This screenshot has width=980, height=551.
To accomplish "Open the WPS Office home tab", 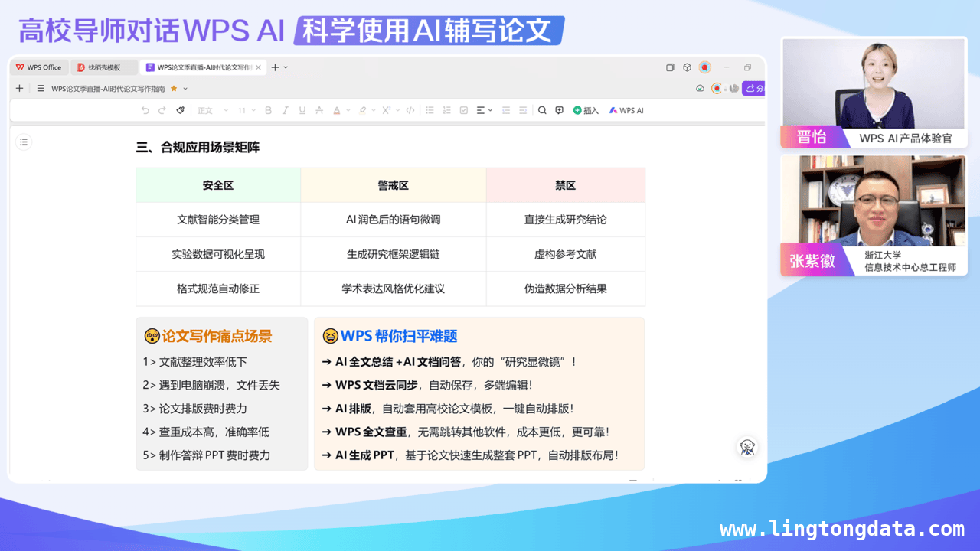I will tap(39, 67).
